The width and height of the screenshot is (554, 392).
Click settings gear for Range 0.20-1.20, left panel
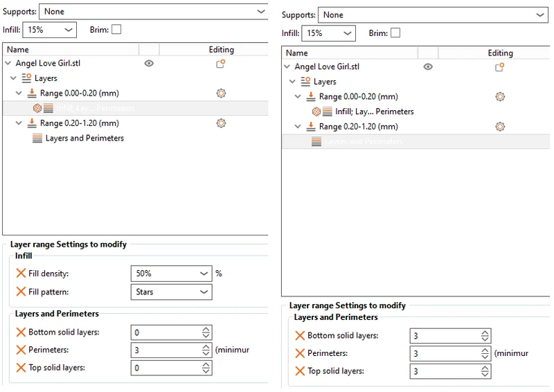(x=221, y=123)
